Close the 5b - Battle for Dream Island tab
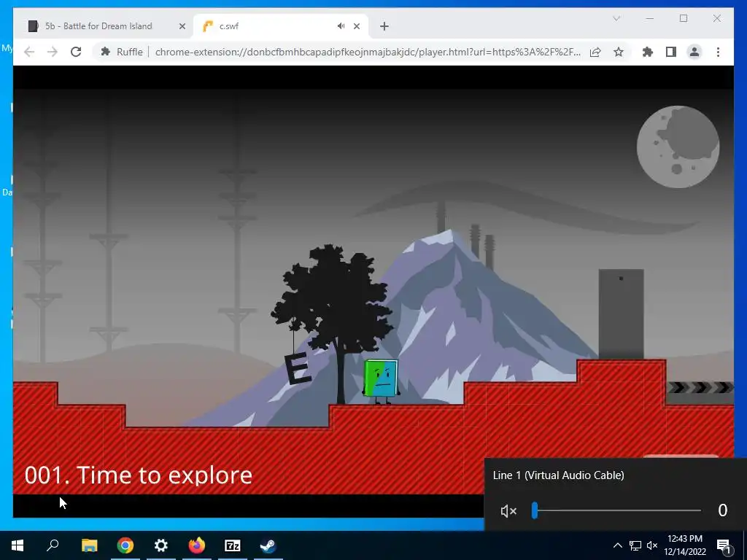 182,26
